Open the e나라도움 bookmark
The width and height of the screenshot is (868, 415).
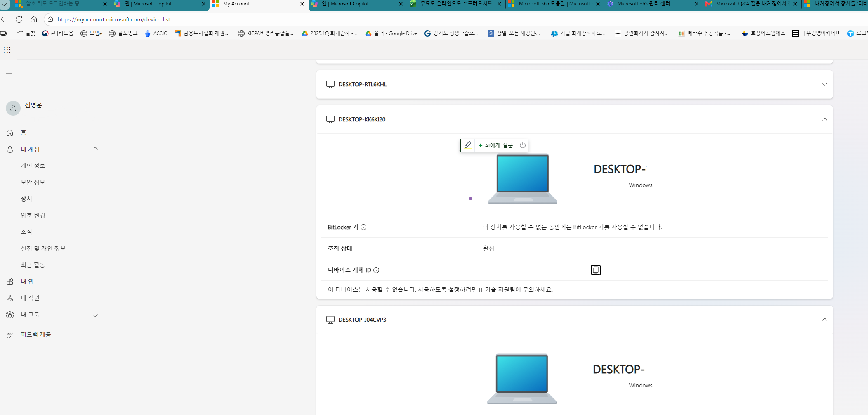(58, 33)
